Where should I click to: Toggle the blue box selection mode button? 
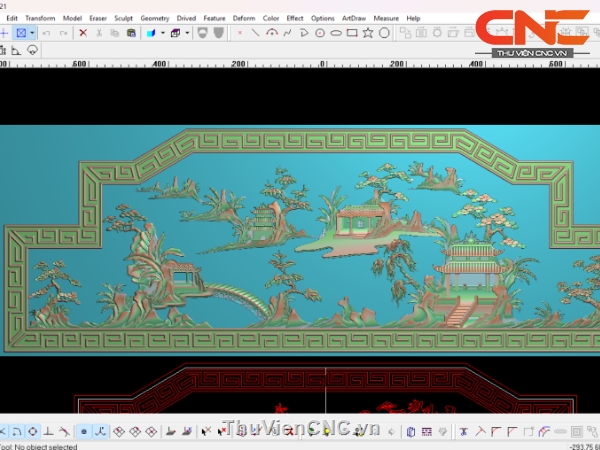tap(21, 33)
